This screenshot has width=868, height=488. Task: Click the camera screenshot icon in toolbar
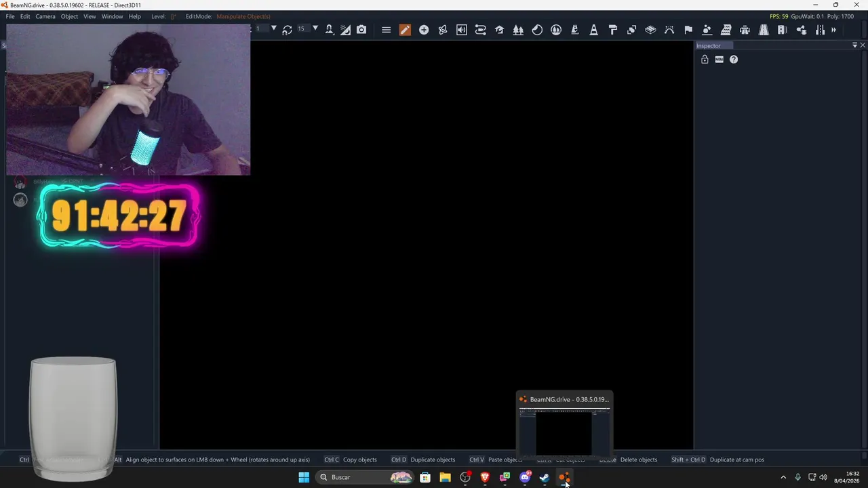(x=361, y=30)
